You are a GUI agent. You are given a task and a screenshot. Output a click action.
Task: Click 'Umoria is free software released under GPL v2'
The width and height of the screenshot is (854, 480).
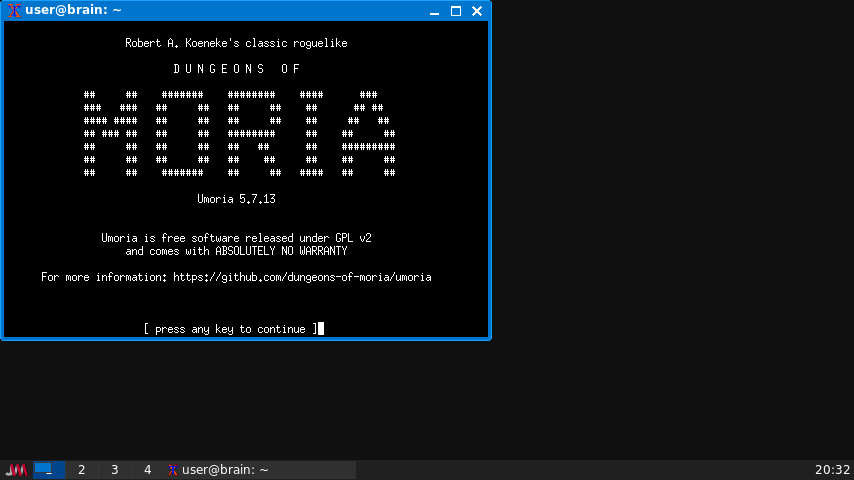point(236,238)
